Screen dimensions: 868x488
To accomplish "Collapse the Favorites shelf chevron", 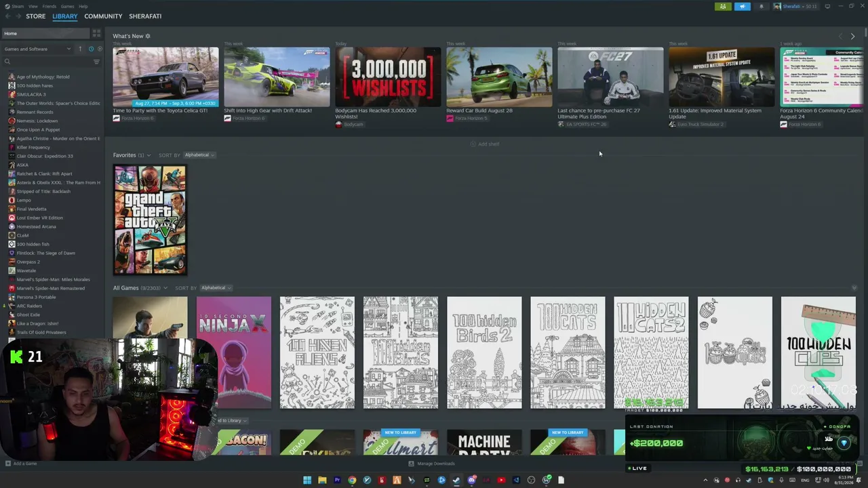I will pyautogui.click(x=149, y=155).
